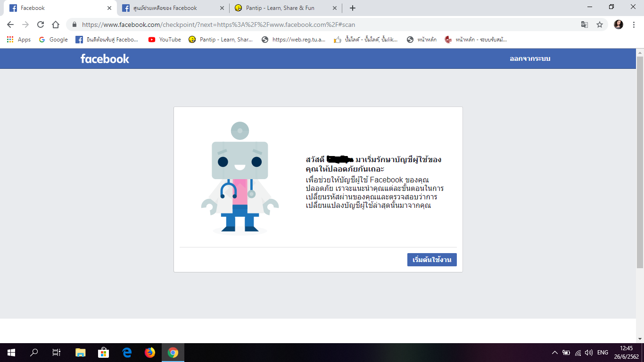The height and width of the screenshot is (362, 644).
Task: Open the ปั้มไลค์ bookmark with thumbs-up icon
Action: click(x=366, y=40)
